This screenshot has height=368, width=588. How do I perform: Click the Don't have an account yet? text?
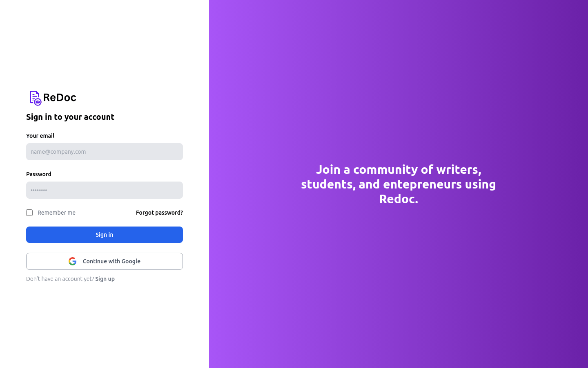[x=60, y=279]
